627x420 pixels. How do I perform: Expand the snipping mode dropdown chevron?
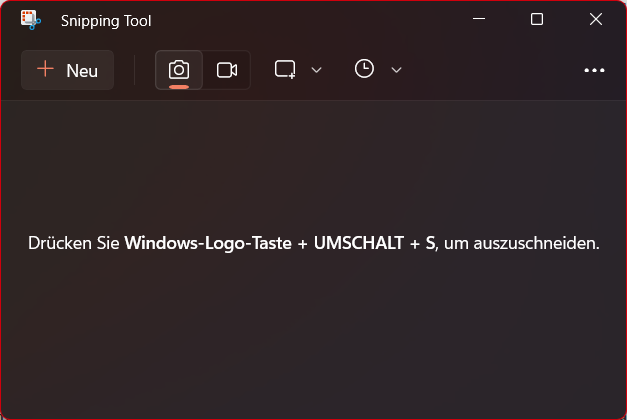click(x=317, y=70)
